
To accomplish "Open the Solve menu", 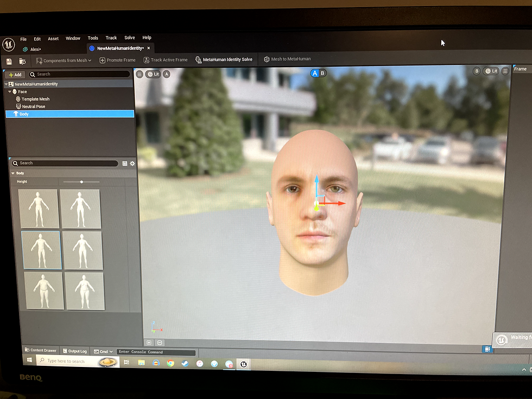I will [x=130, y=37].
